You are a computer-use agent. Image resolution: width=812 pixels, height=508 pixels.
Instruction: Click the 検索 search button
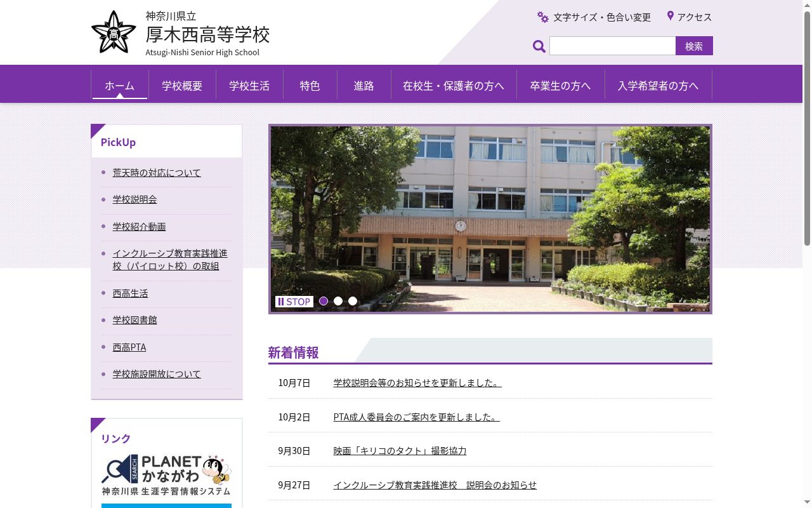[x=694, y=46]
